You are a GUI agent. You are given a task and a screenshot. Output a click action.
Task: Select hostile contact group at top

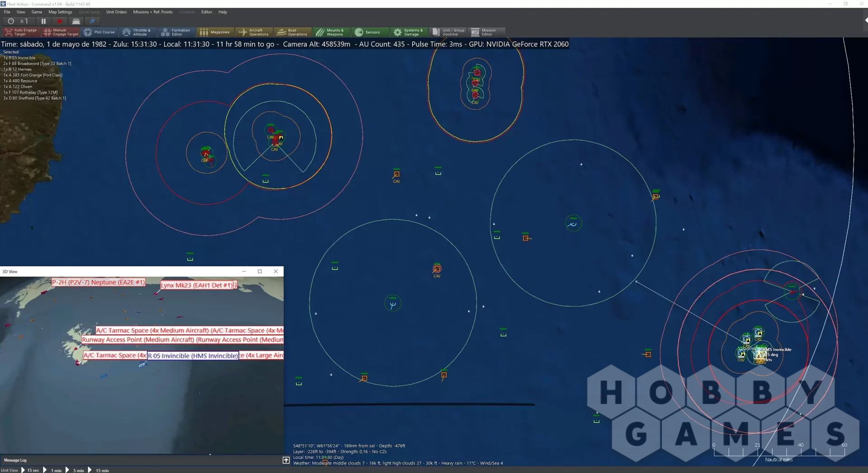[x=476, y=84]
